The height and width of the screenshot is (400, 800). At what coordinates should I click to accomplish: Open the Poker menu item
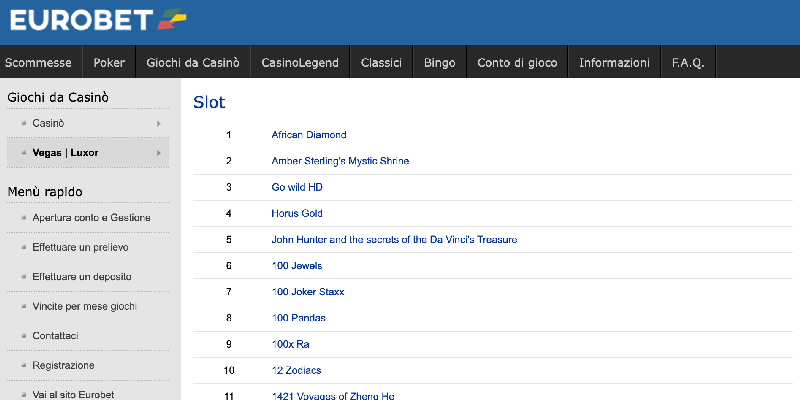(109, 63)
